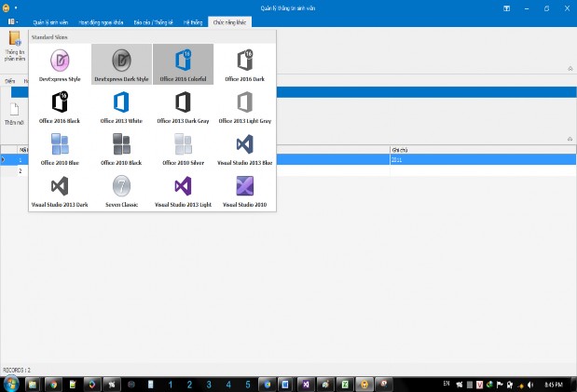Collapse the ribbon using the arrow

(570, 68)
